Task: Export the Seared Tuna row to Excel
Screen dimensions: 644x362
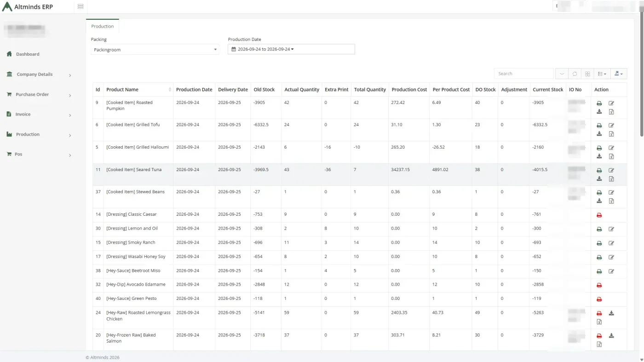Action: (611, 179)
